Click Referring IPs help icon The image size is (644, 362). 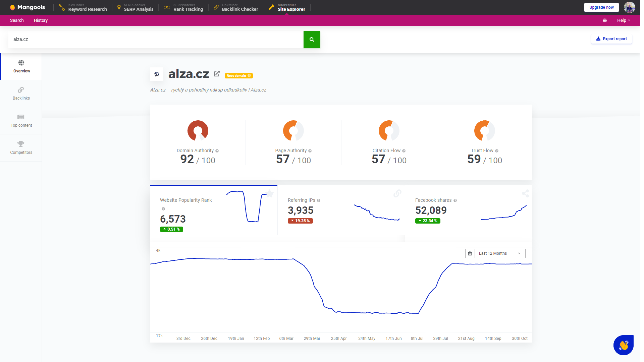point(319,200)
